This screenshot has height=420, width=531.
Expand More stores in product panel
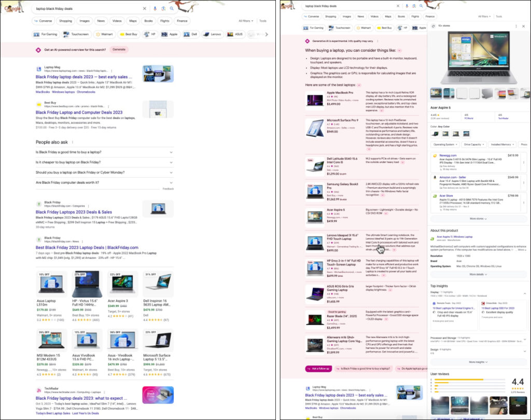(x=478, y=219)
